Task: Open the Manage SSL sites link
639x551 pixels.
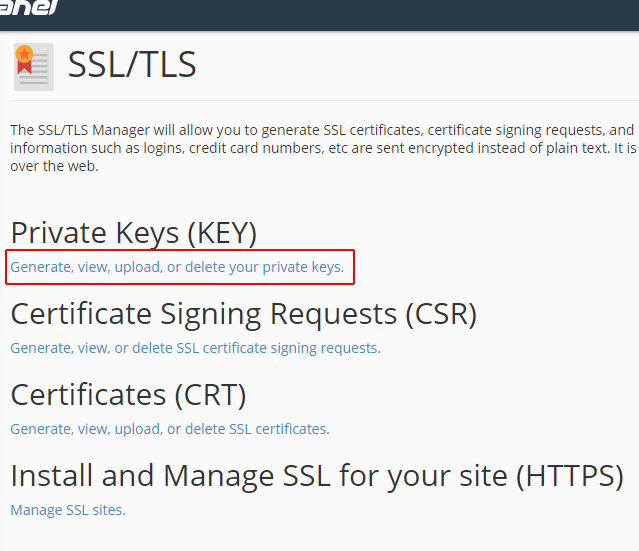Action: [x=68, y=510]
